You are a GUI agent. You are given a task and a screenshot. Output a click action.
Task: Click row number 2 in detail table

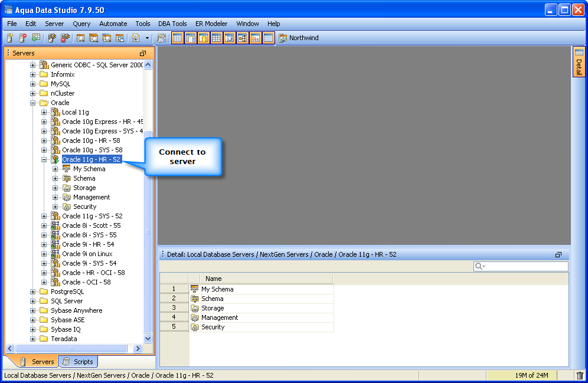click(174, 298)
